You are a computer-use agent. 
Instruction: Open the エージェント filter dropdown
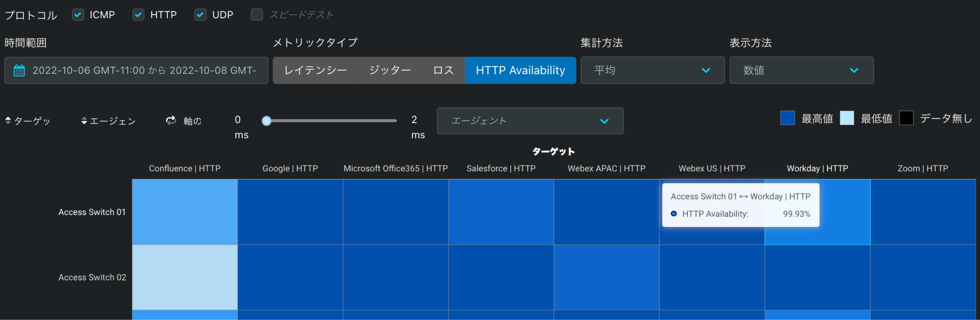click(530, 121)
